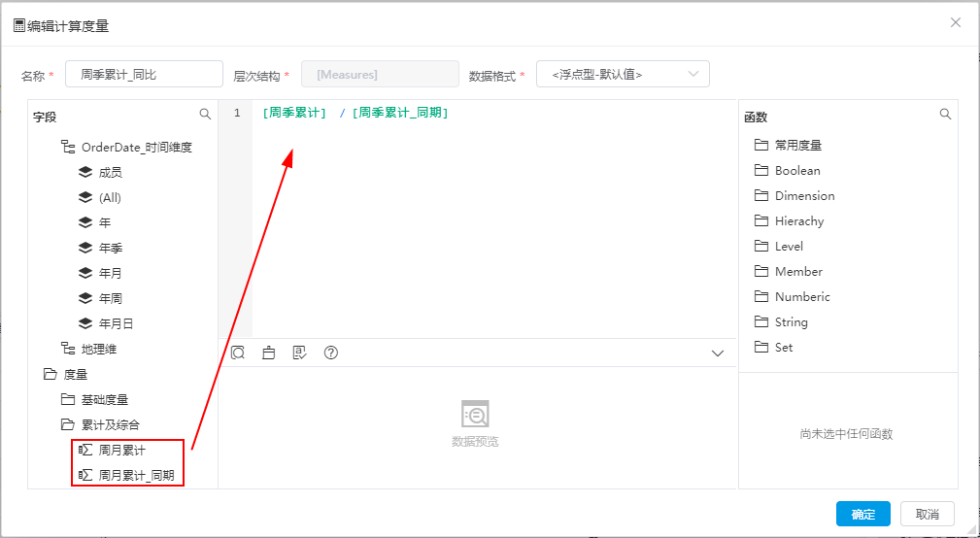Screen dimensions: 980x538
Task: Click the layers icon next to 年月
Action: click(x=85, y=273)
